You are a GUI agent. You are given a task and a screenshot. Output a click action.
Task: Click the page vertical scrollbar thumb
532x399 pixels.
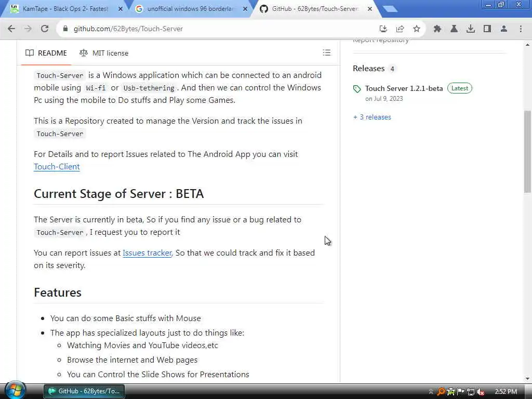527,151
